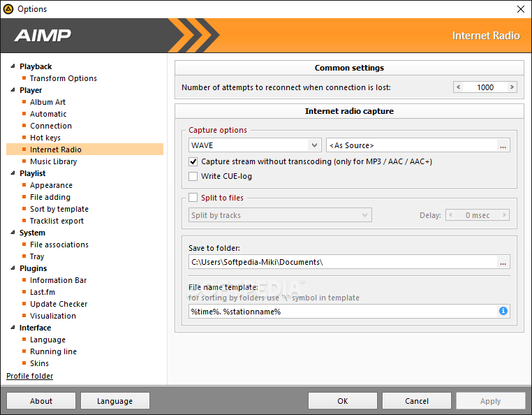
Task: Click the reconnect attempts number field
Action: pos(485,87)
